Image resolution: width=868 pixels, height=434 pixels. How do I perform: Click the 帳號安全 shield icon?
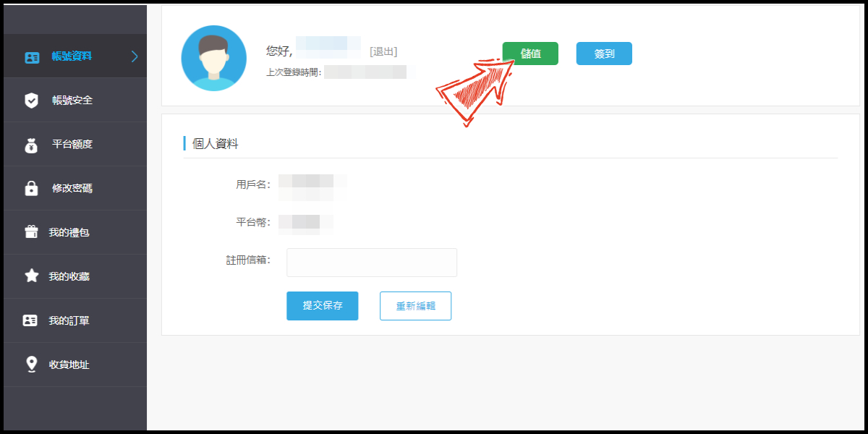pos(31,101)
